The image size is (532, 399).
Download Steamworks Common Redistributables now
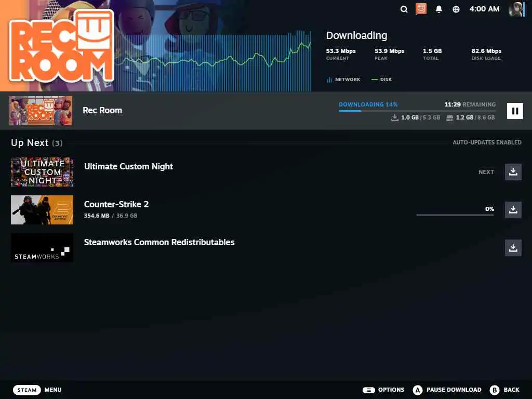(x=513, y=248)
